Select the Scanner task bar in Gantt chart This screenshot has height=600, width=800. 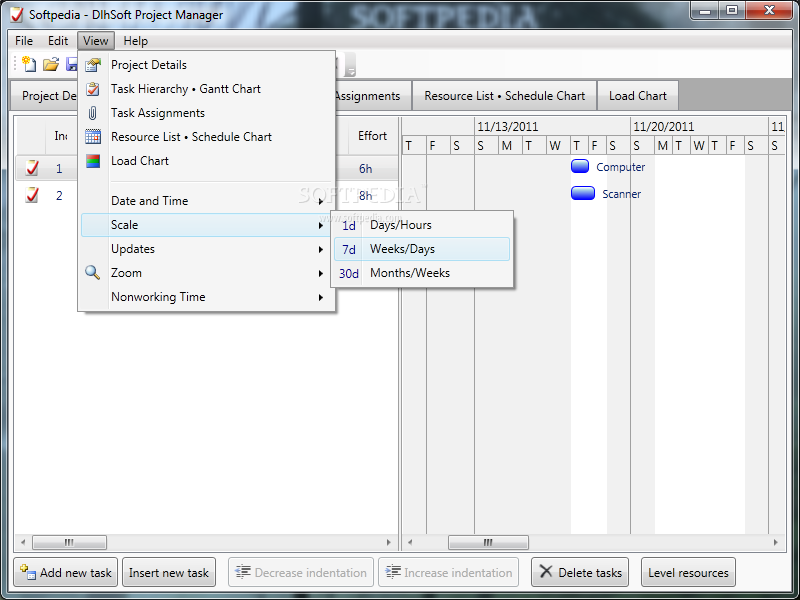click(x=583, y=193)
